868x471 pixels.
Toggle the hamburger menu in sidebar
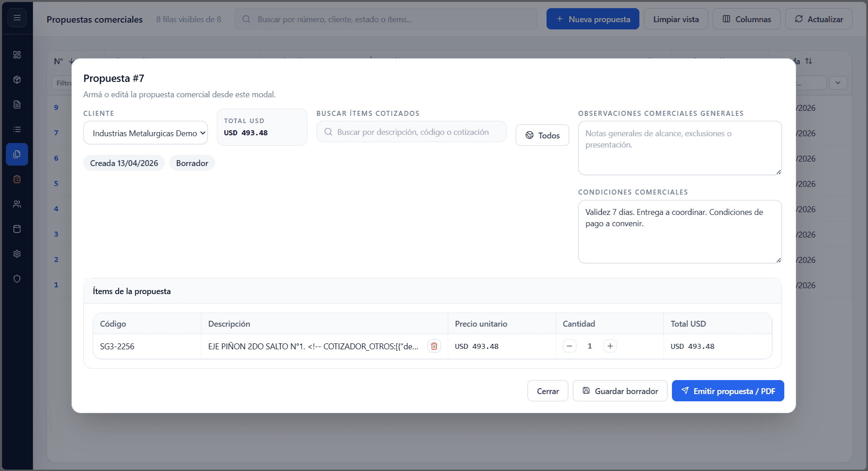pos(17,18)
